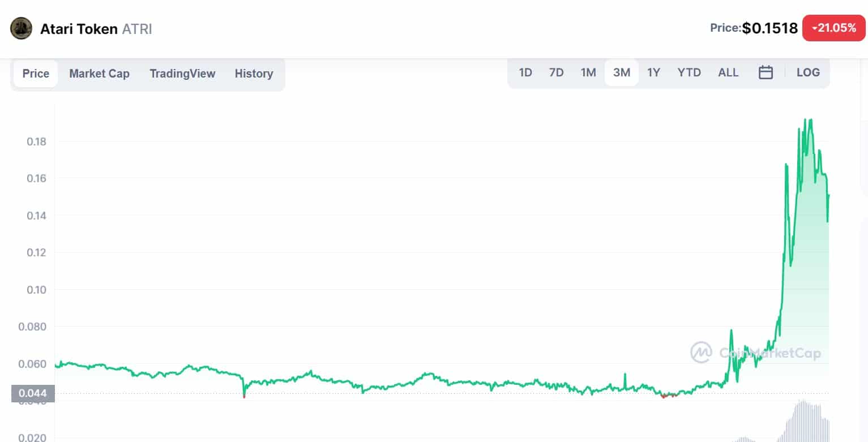The image size is (868, 442).
Task: Select the YTD time range
Action: (x=689, y=72)
